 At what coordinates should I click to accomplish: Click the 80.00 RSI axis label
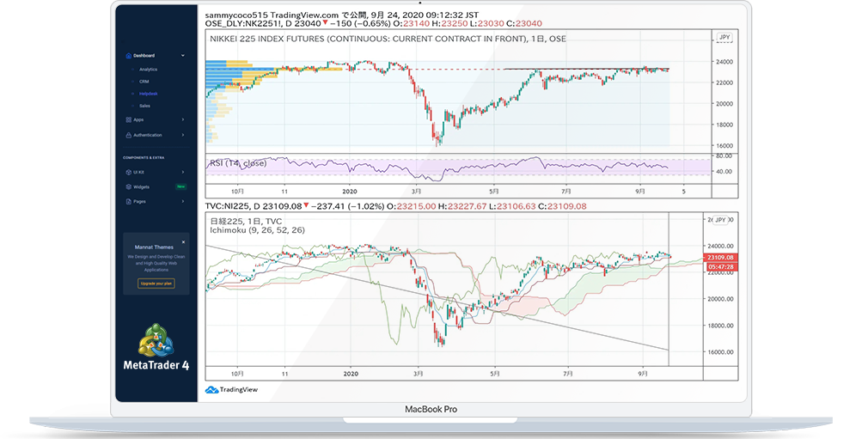[723, 156]
